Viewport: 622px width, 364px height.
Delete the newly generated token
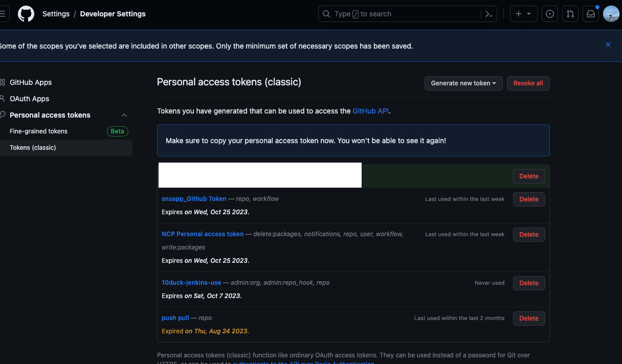point(529,176)
